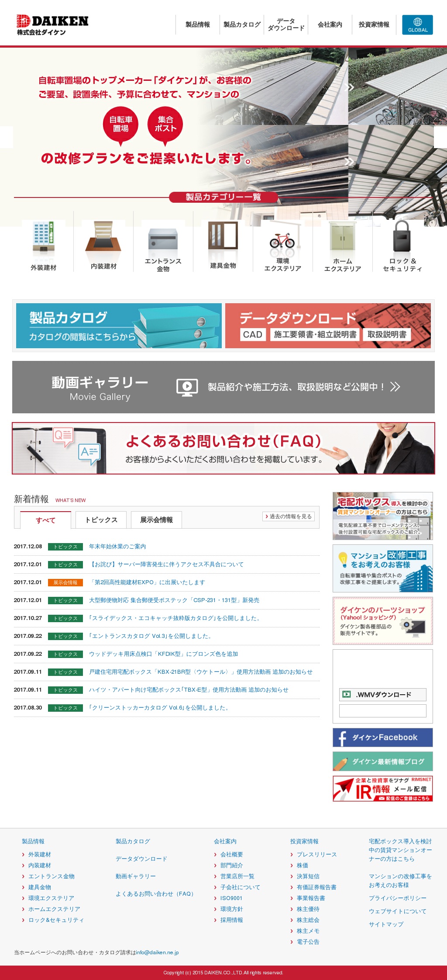Click 施工要領書・組立説明書 label
The image size is (447, 980).
coord(315,335)
